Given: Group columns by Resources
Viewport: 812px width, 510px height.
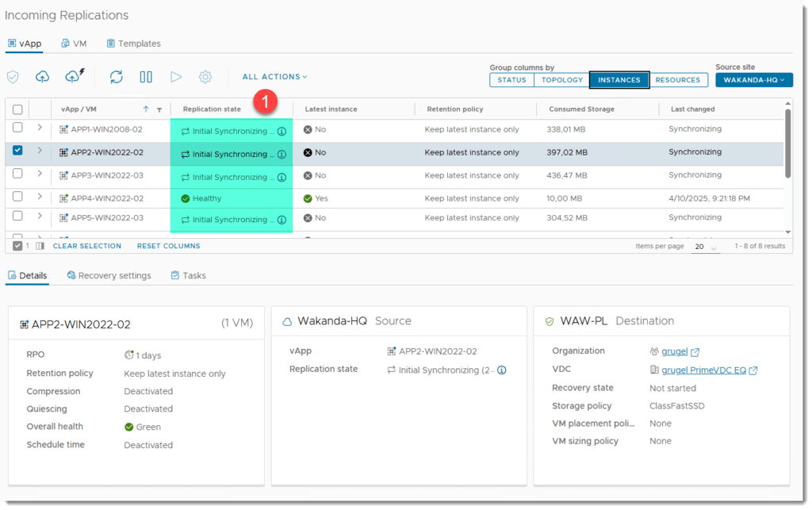Looking at the screenshot, I should tap(677, 80).
